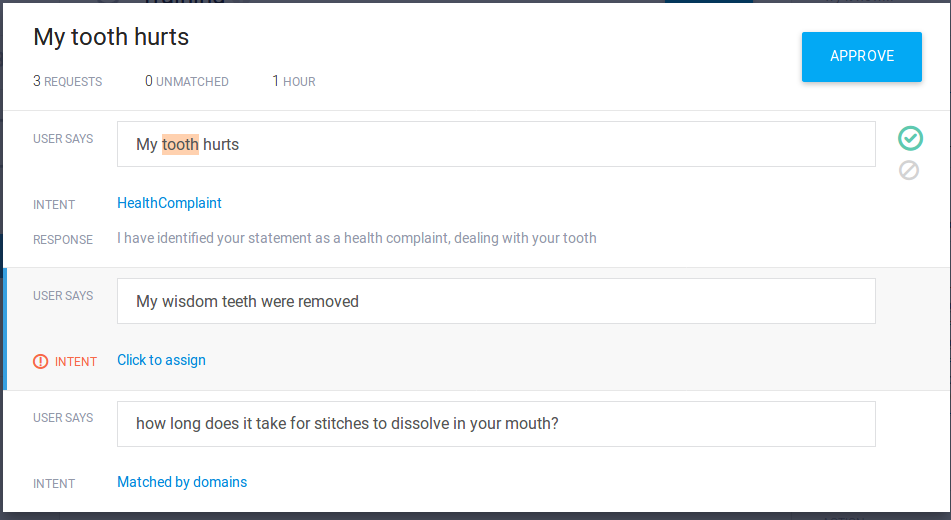Click the "3 REQUESTS" counter
951x520 pixels.
coord(68,81)
